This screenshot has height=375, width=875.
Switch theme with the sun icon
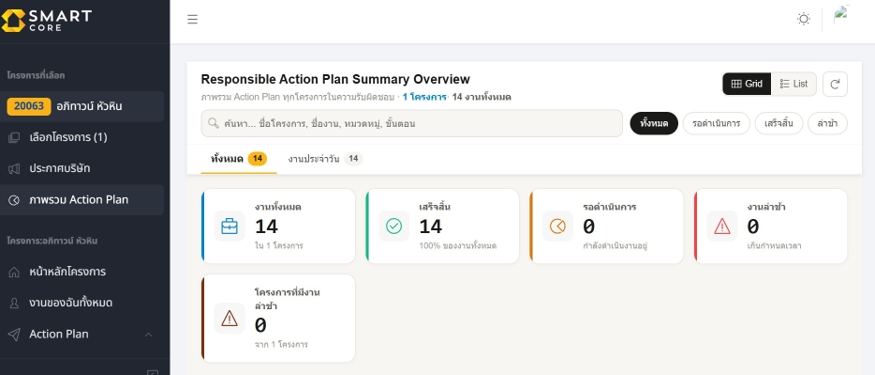pyautogui.click(x=803, y=20)
